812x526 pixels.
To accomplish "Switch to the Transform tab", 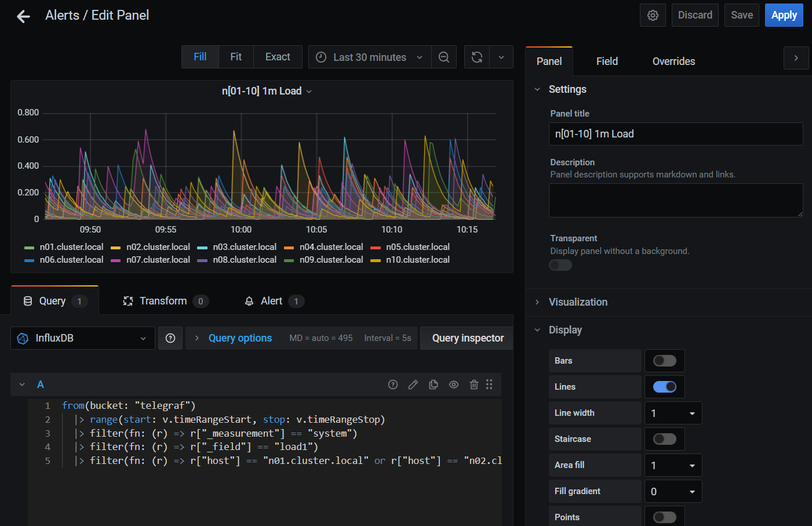I will 164,300.
